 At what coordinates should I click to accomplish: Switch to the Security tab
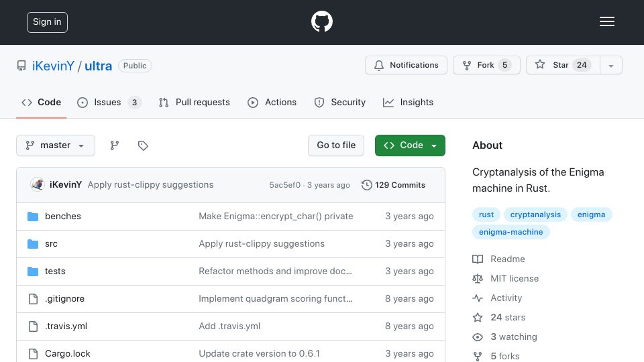tap(339, 102)
